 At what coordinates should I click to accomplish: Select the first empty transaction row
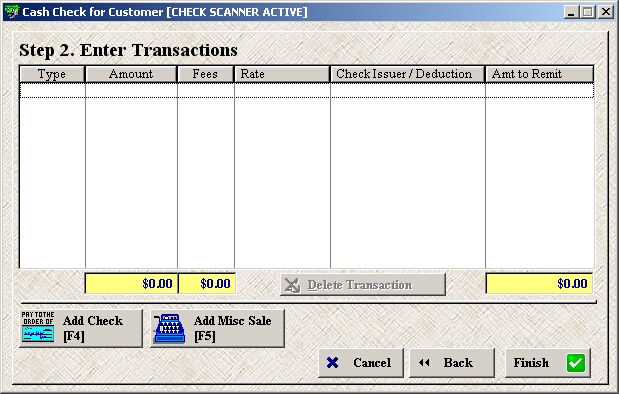tap(307, 90)
